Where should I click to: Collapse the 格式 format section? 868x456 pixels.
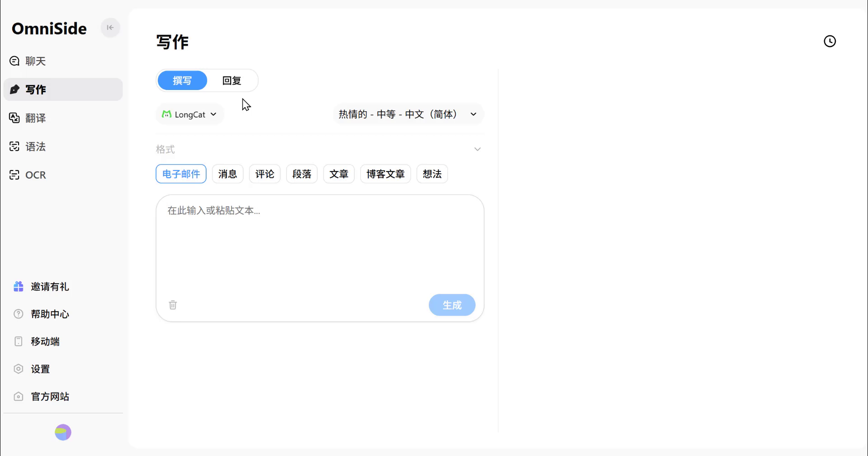[477, 149]
